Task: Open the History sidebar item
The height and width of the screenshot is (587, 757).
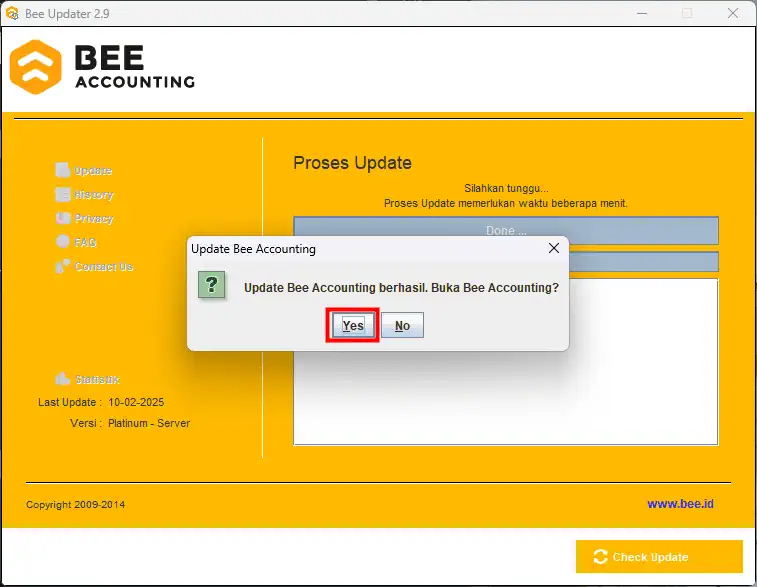Action: [x=84, y=195]
